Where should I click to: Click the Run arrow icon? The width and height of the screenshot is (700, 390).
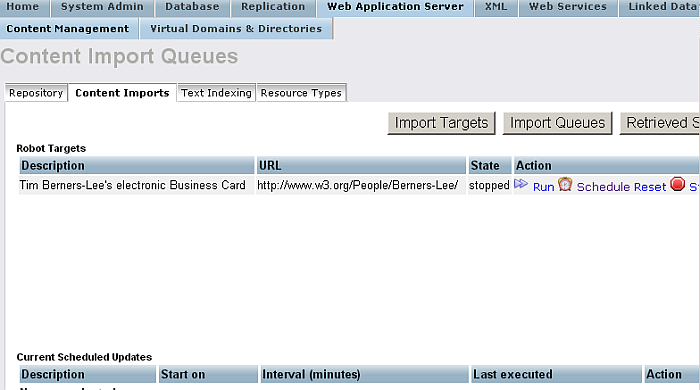521,184
